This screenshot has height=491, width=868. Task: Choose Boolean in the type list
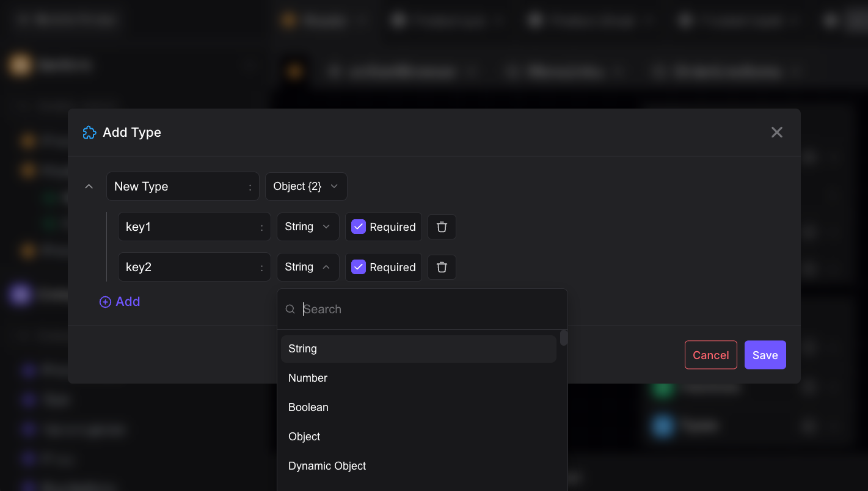point(418,407)
